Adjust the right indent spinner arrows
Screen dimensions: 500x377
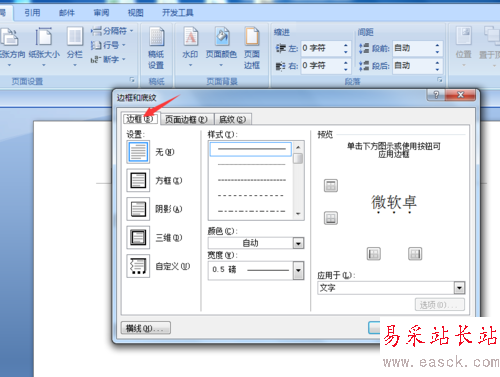(x=346, y=66)
